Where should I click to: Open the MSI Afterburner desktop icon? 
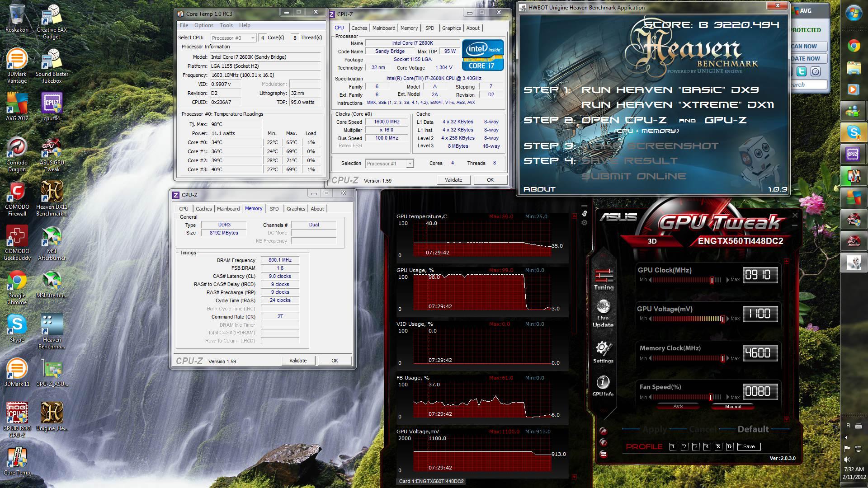coord(52,243)
